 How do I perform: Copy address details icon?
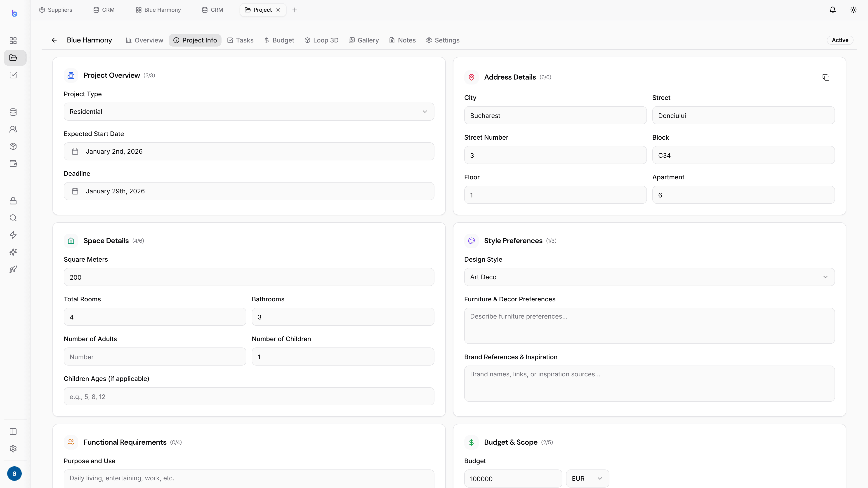coord(826,77)
